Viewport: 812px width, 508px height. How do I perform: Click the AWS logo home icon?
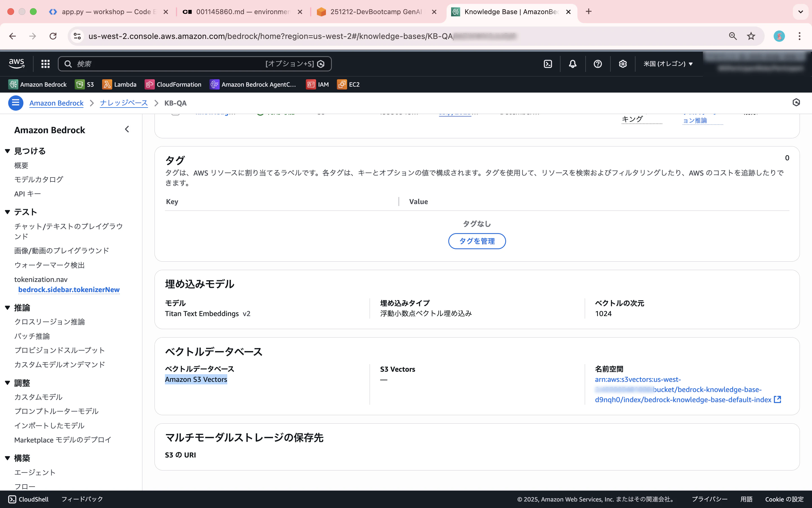(16, 63)
